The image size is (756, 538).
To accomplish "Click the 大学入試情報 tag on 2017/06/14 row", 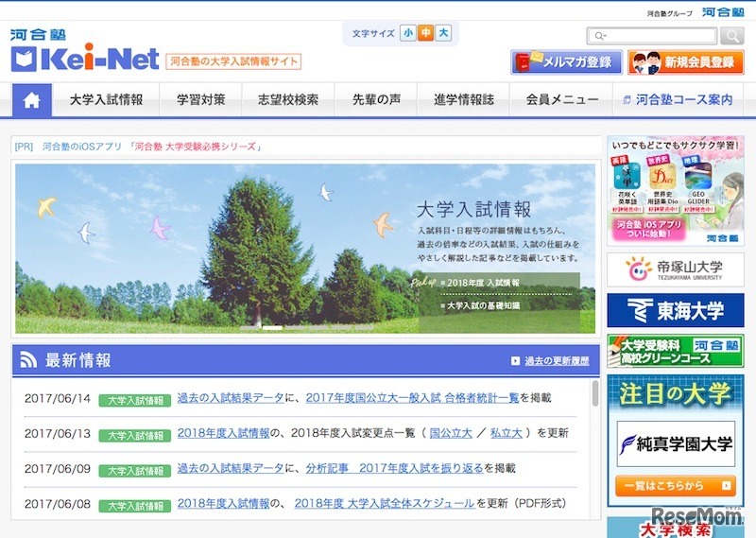I will pyautogui.click(x=135, y=401).
